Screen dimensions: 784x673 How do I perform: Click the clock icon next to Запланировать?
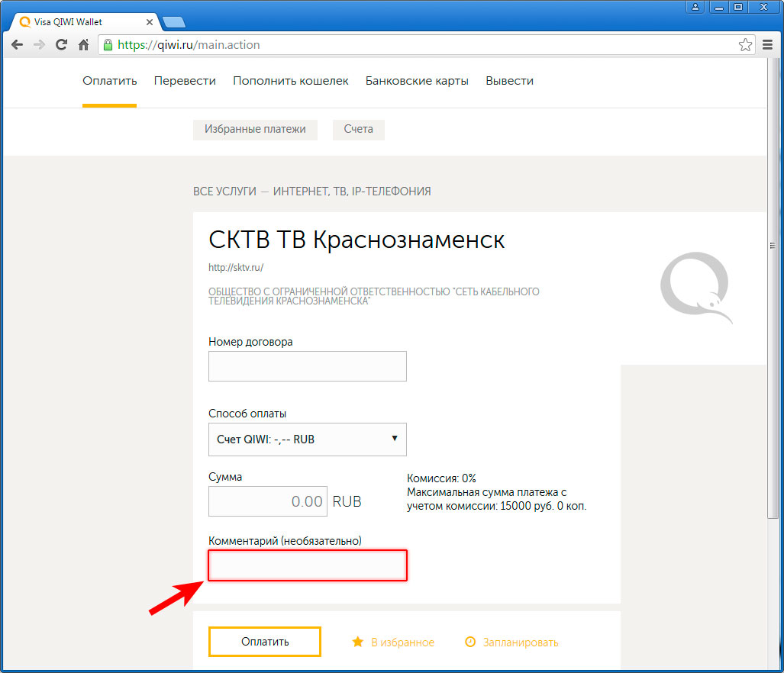point(470,642)
